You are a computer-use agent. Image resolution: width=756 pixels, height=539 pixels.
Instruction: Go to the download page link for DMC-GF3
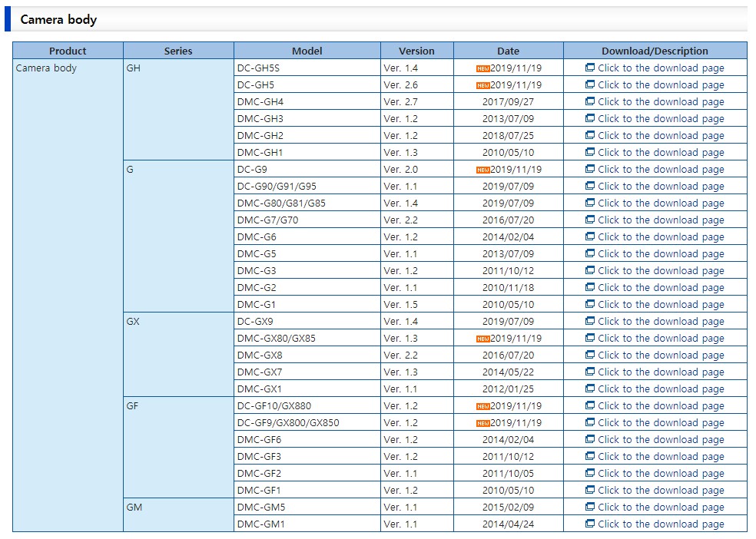[661, 456]
